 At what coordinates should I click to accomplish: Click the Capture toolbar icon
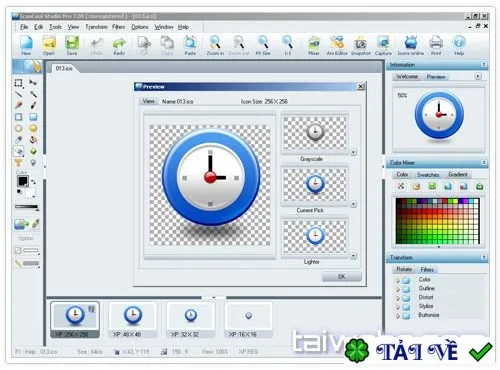tap(383, 46)
